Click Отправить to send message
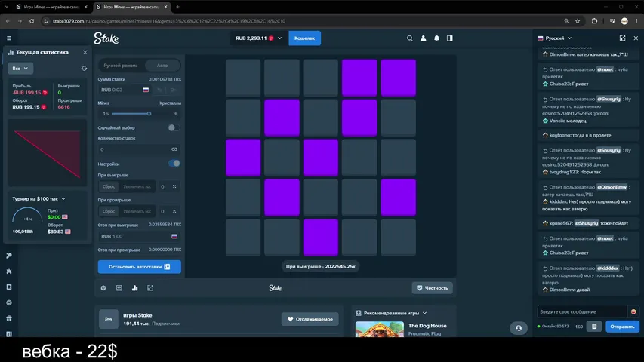 click(622, 327)
